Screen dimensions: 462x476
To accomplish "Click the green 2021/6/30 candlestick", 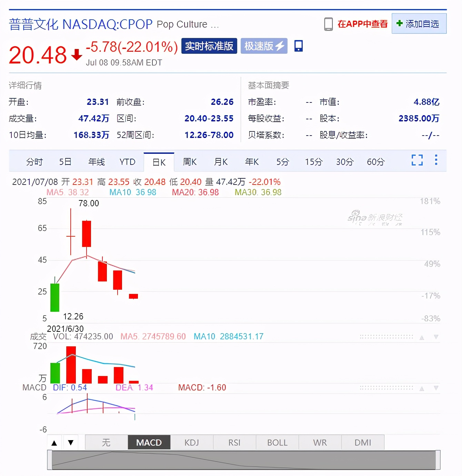I will [55, 297].
